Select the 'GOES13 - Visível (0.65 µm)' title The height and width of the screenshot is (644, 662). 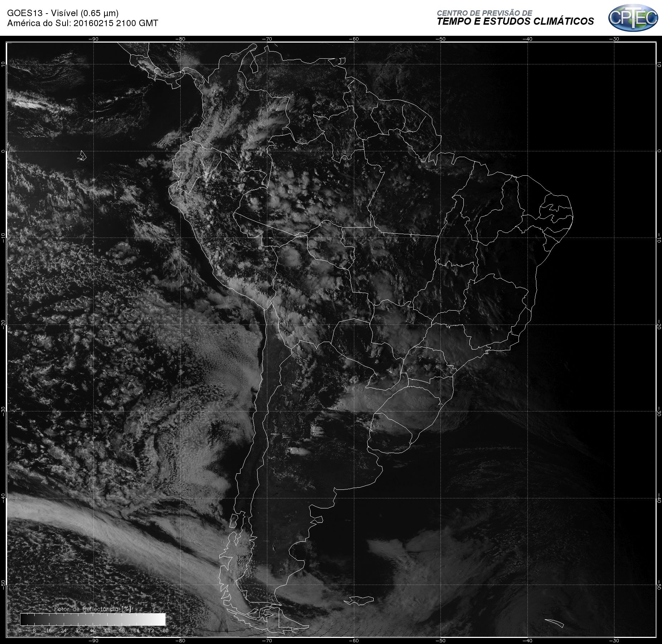(x=63, y=13)
